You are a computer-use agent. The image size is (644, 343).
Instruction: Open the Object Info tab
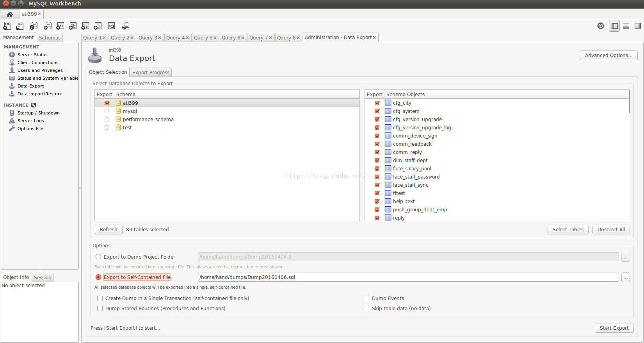pyautogui.click(x=16, y=277)
